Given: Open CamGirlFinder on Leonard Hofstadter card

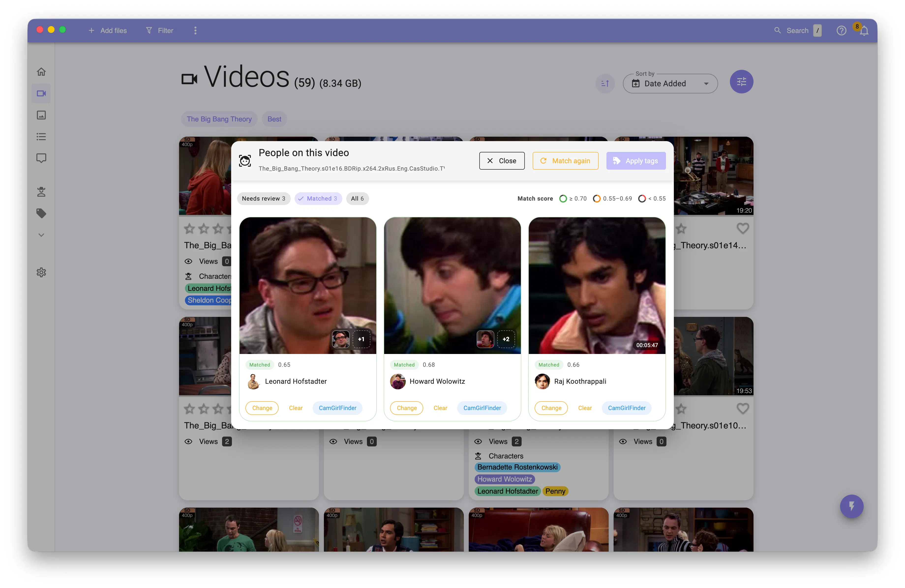Looking at the screenshot, I should pyautogui.click(x=337, y=408).
